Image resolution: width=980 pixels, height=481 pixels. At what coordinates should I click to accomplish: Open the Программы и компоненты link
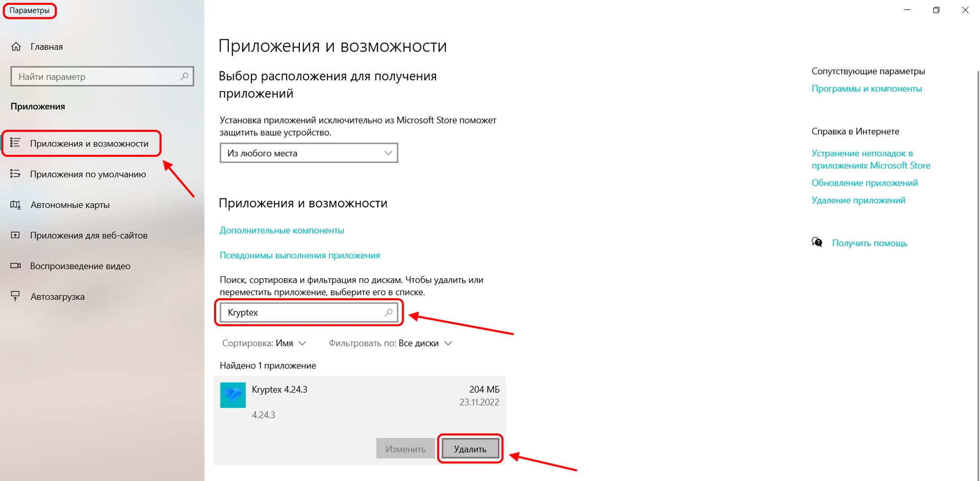tap(866, 89)
